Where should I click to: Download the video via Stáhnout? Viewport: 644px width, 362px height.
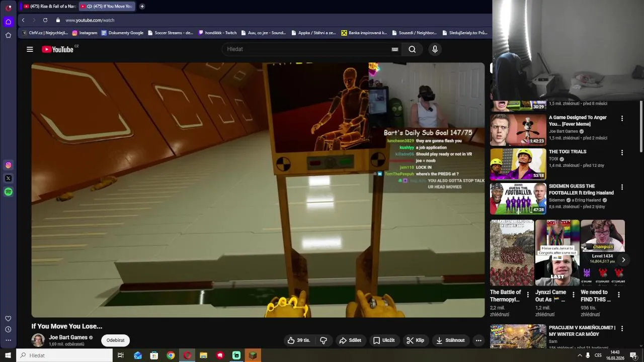click(450, 340)
